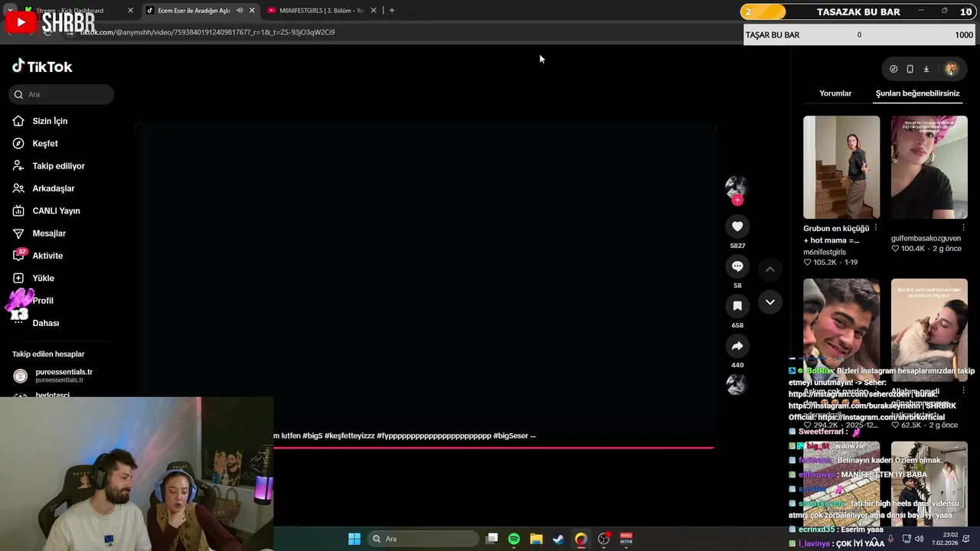Open OBS Studio from taskbar
This screenshot has height=551, width=980.
coord(603,539)
